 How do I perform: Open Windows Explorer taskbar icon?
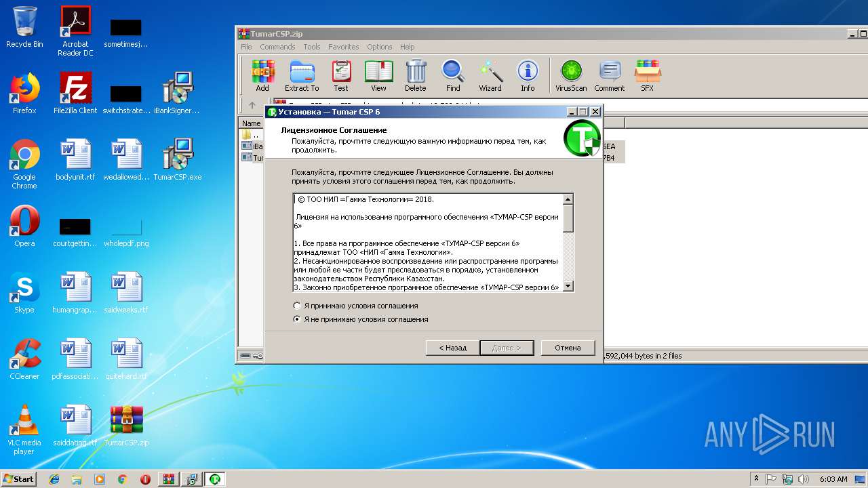coord(77,479)
